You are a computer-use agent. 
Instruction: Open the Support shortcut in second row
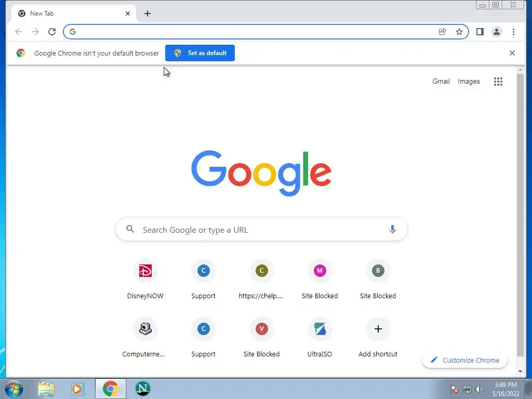pos(203,337)
